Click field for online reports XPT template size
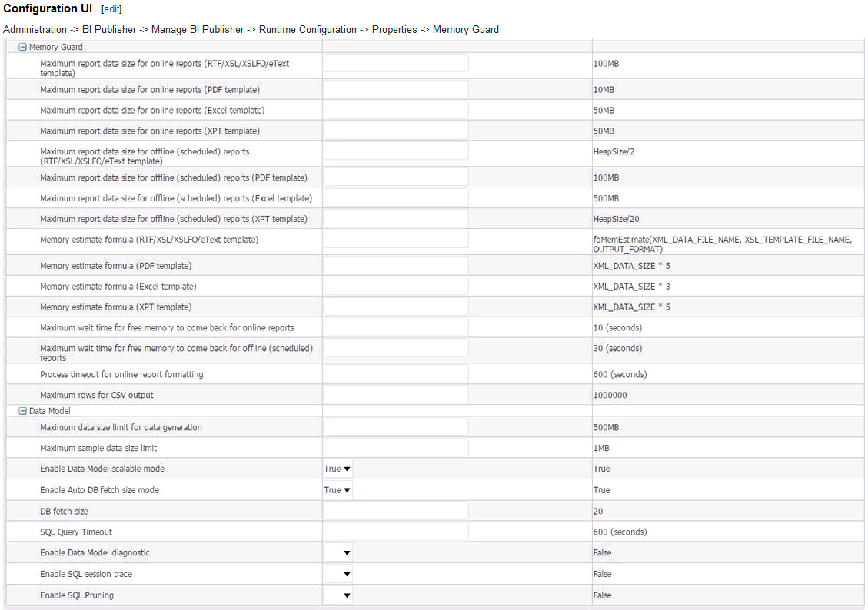 [396, 130]
